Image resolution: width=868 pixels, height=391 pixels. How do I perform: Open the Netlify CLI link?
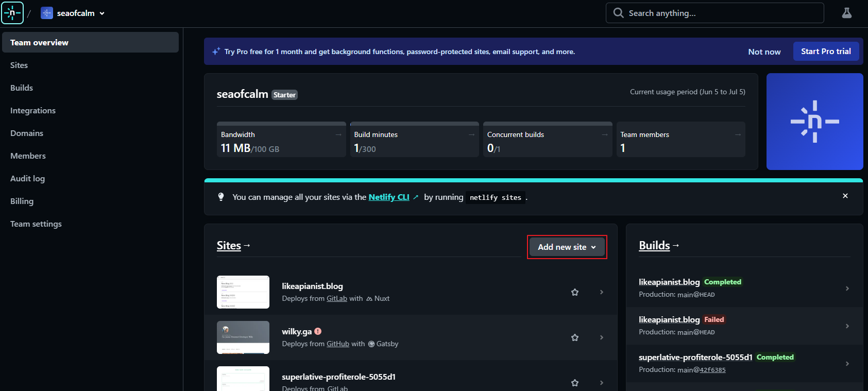[x=389, y=197]
